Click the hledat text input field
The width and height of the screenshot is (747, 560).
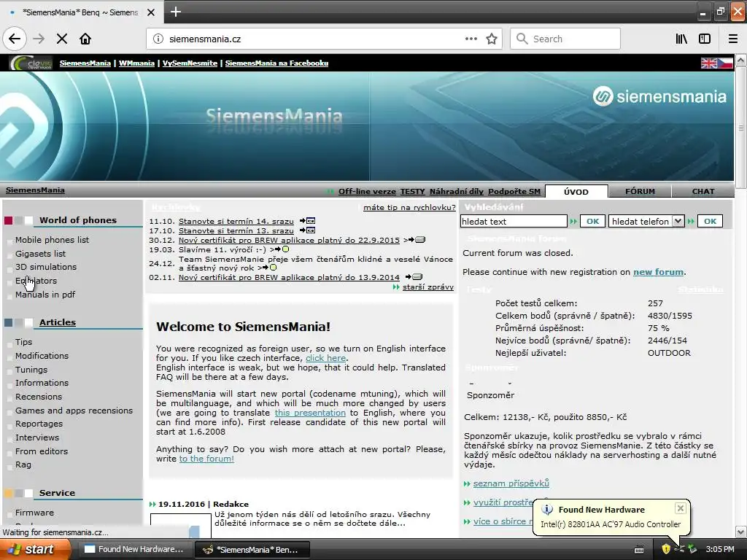pyautogui.click(x=514, y=221)
